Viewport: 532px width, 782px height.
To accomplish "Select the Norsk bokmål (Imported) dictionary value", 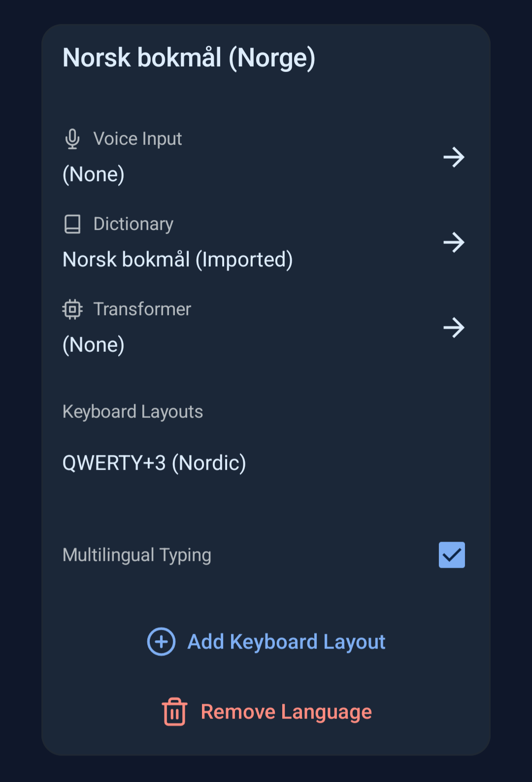I will 178,260.
